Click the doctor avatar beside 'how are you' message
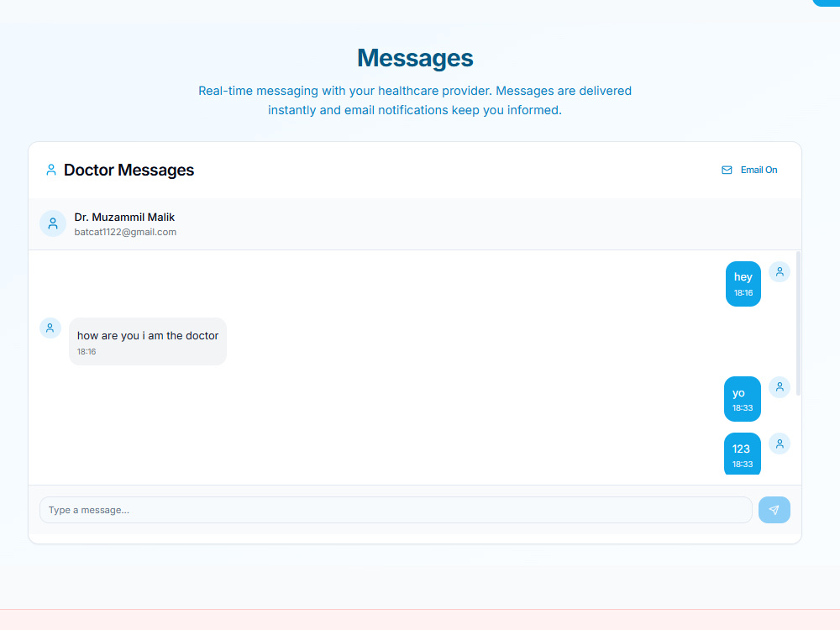The image size is (840, 630). [x=50, y=328]
